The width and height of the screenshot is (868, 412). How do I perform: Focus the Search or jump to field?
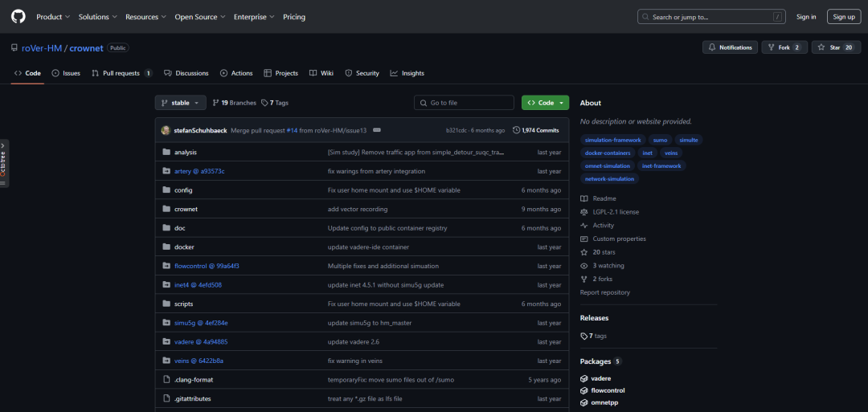[x=712, y=17]
